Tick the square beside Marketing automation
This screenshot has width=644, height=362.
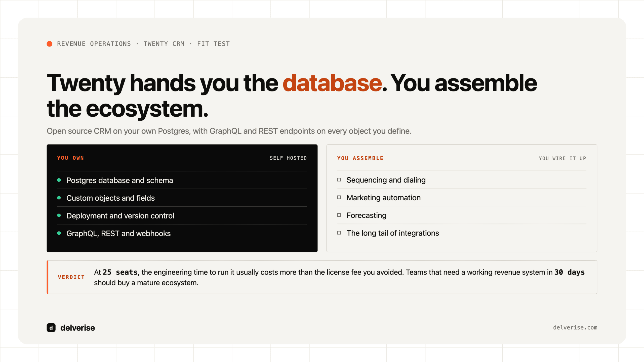(339, 197)
